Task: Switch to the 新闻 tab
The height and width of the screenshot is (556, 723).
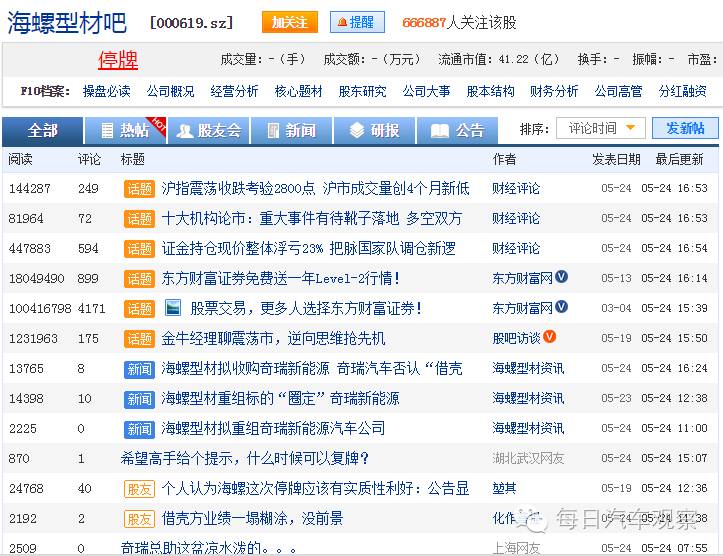Action: (x=292, y=130)
